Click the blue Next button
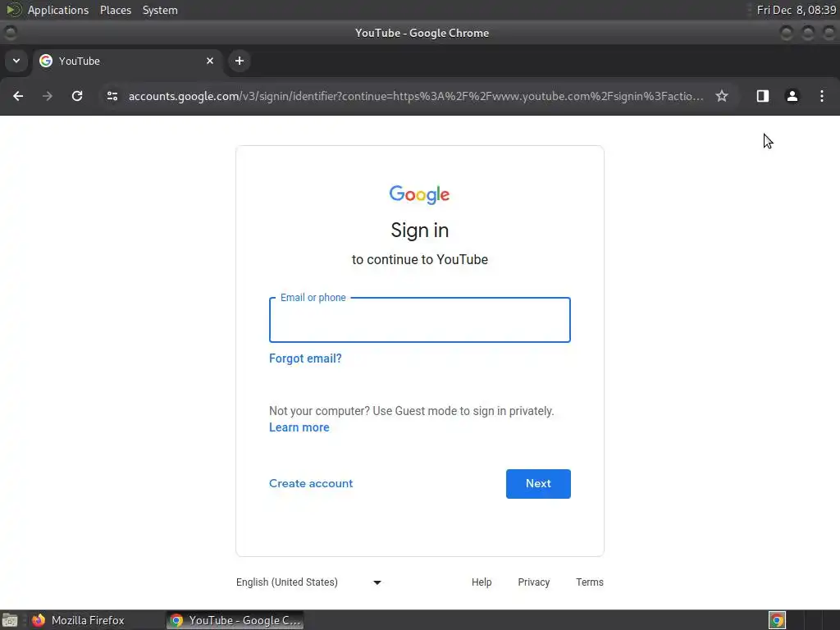This screenshot has height=630, width=840. point(538,484)
